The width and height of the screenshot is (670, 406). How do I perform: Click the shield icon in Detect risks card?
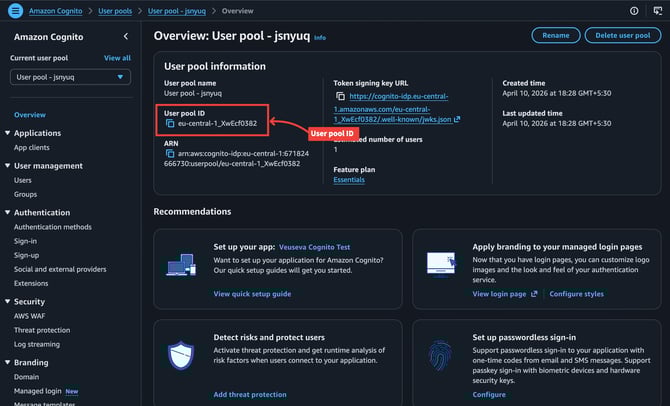[x=181, y=355]
